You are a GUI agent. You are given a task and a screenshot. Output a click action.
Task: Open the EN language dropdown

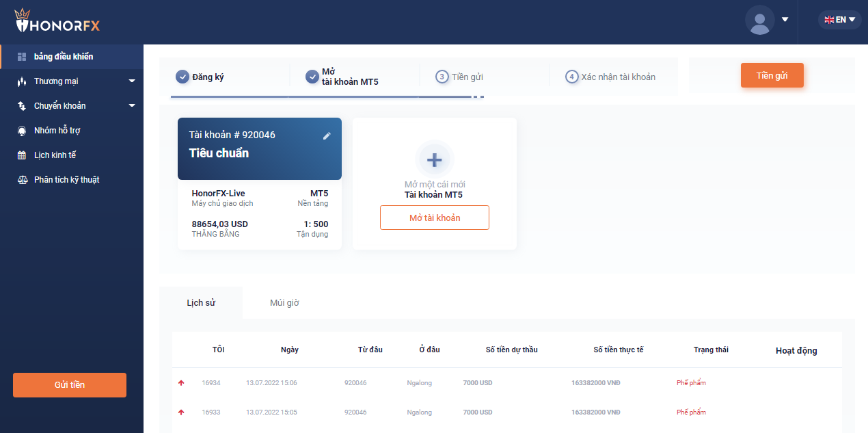click(x=839, y=20)
